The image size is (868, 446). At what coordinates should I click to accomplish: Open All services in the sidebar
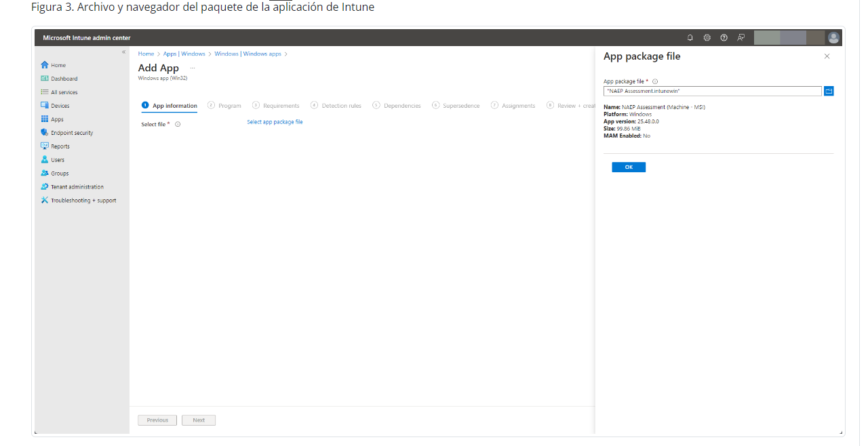(x=59, y=92)
